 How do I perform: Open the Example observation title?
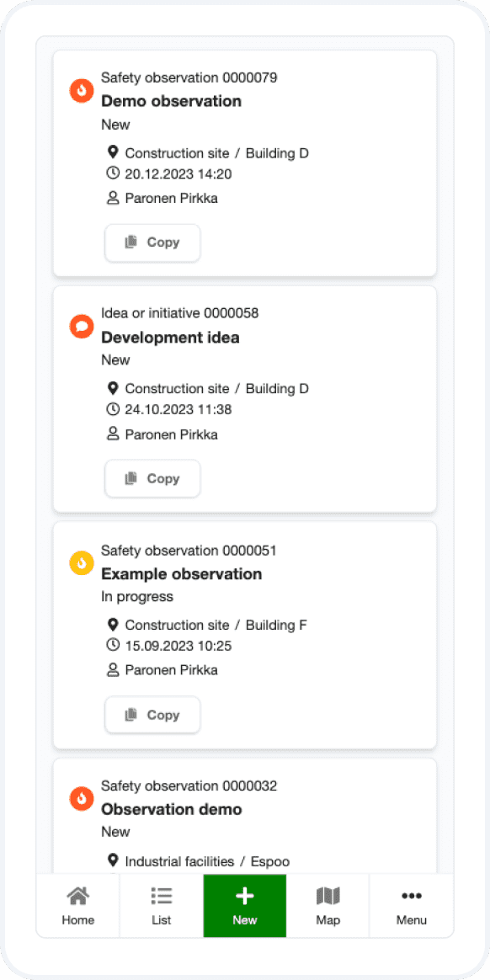pos(181,573)
